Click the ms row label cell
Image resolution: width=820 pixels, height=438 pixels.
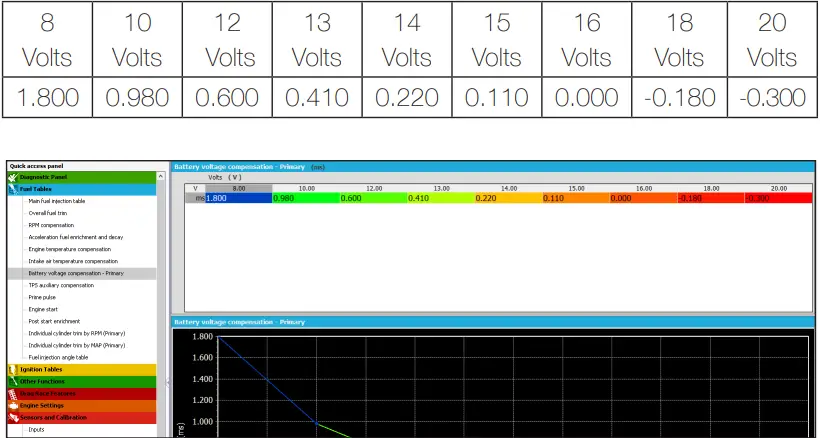click(x=196, y=199)
